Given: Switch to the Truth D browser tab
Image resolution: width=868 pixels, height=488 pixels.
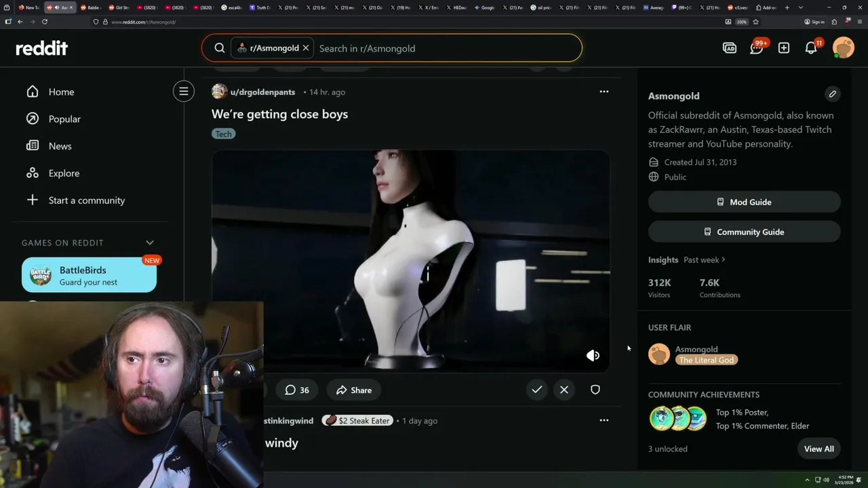Looking at the screenshot, I should point(260,7).
